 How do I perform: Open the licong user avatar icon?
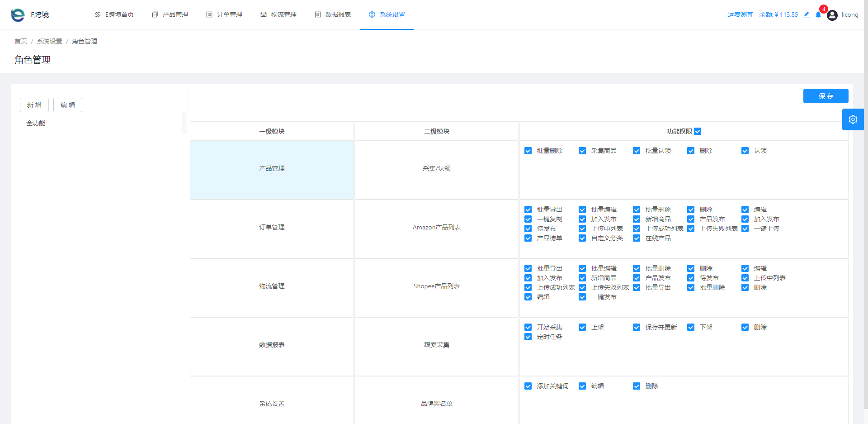click(832, 15)
